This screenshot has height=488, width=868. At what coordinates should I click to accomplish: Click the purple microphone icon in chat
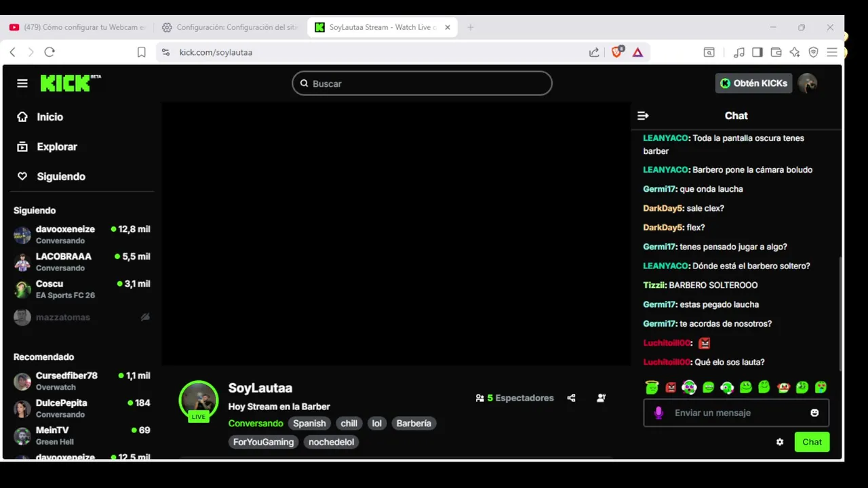coord(658,413)
